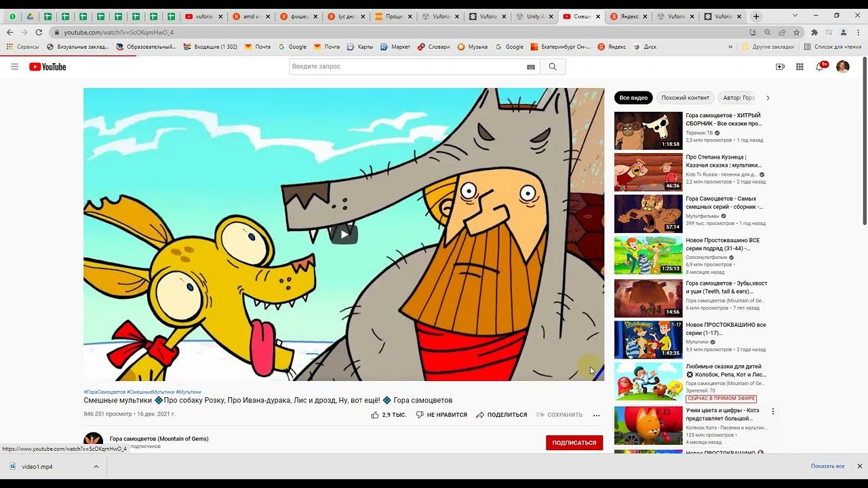Viewport: 868px width, 488px height.
Task: Open Другие закладки folder
Action: [x=768, y=47]
